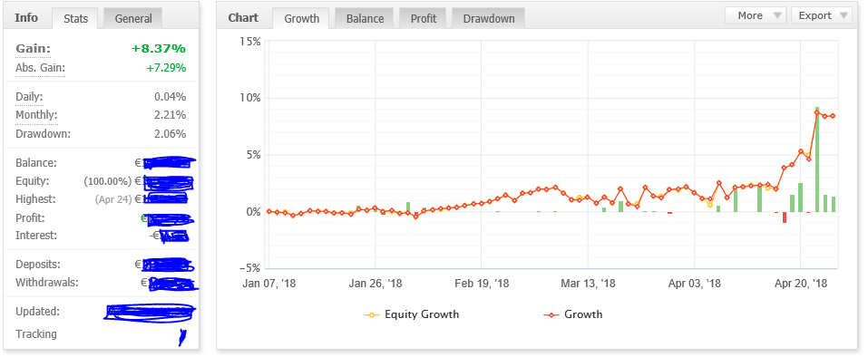This screenshot has height=357, width=868.
Task: Toggle Equity Growth series in legend
Action: (x=411, y=314)
